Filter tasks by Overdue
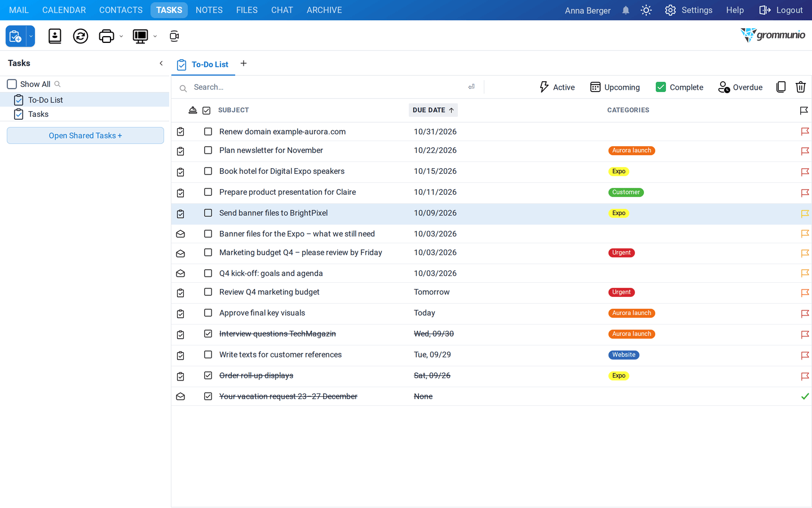The width and height of the screenshot is (812, 508). 740,87
